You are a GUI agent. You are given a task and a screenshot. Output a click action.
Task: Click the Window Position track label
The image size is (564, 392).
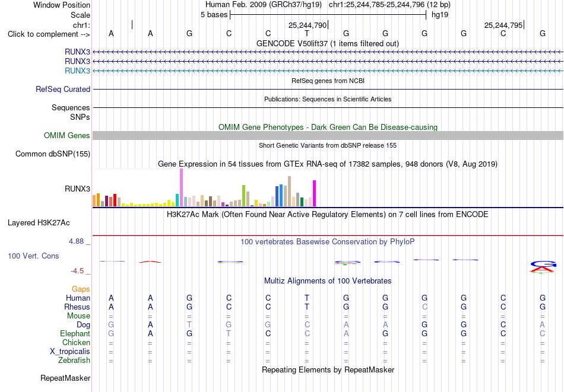[62, 5]
